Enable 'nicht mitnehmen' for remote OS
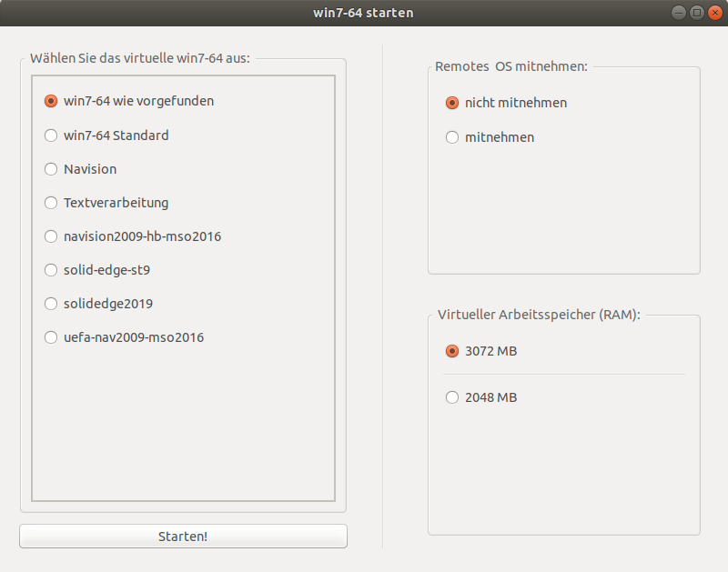 [452, 103]
